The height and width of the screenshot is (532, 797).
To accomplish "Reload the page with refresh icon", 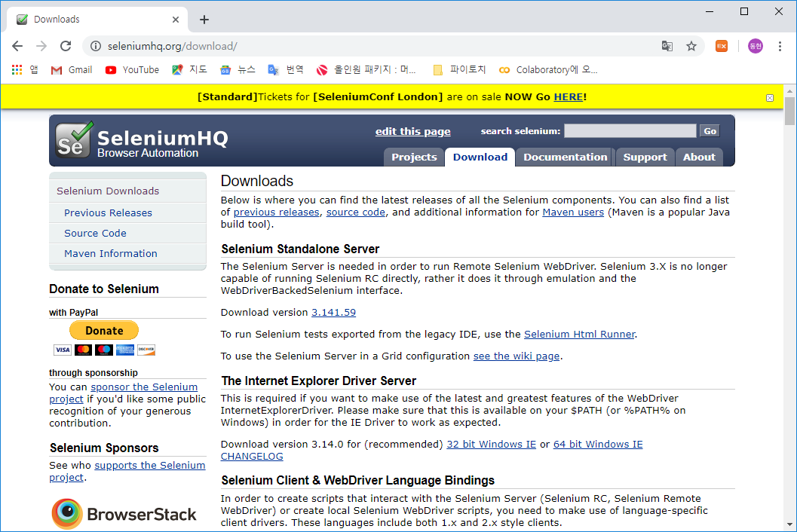I will (x=66, y=46).
